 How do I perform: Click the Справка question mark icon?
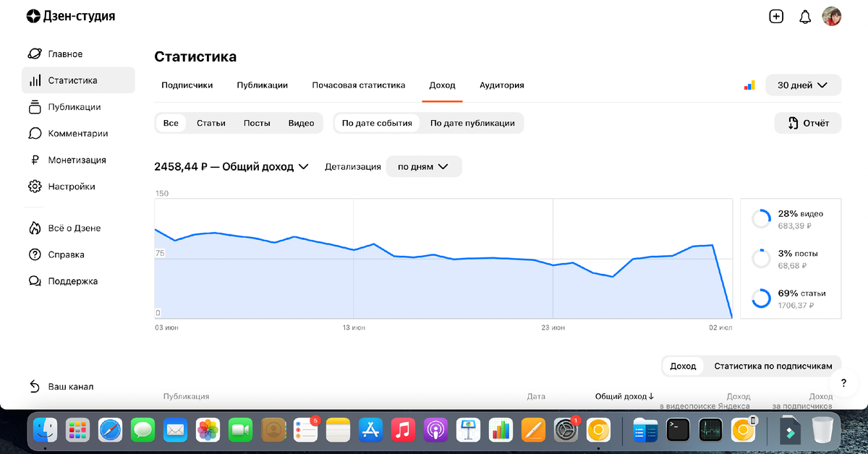35,254
